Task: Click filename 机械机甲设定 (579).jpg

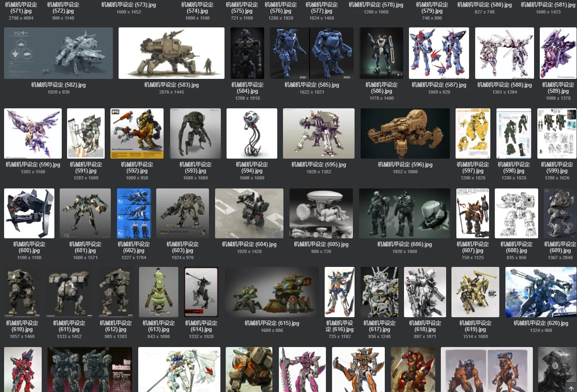Action: (432, 8)
